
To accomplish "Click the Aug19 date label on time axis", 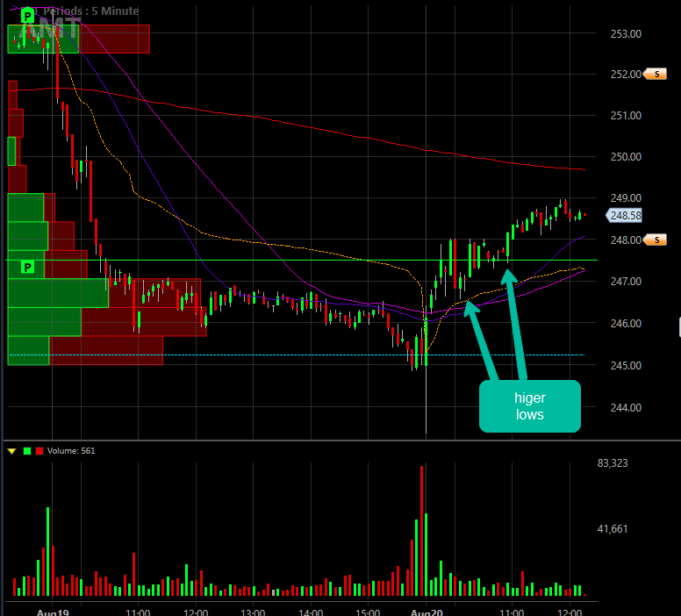I will (x=53, y=612).
